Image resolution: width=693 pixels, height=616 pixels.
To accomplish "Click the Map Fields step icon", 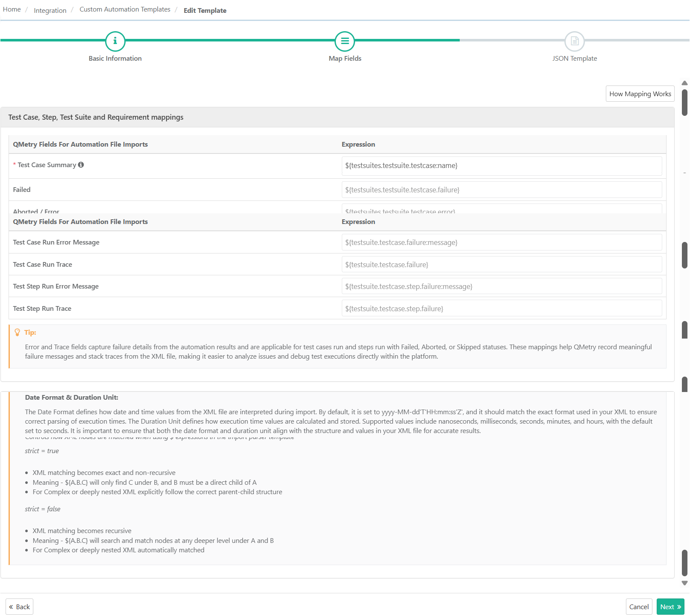I will pos(345,41).
